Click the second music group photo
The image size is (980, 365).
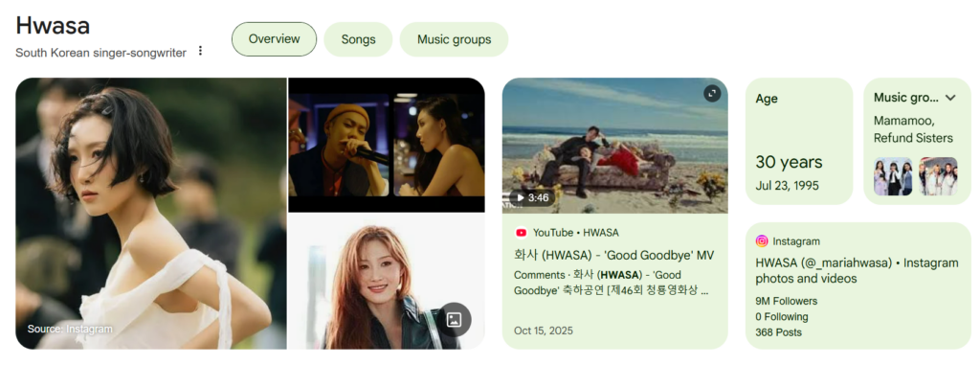point(938,176)
